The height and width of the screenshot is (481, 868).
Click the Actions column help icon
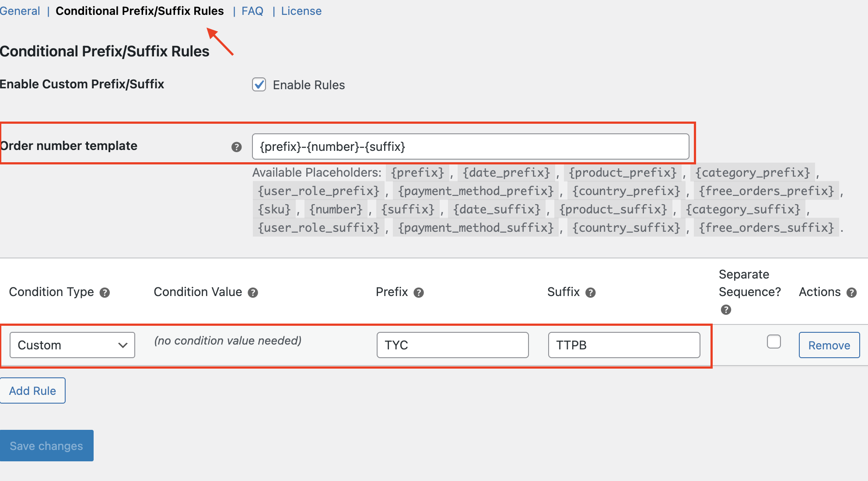851,293
